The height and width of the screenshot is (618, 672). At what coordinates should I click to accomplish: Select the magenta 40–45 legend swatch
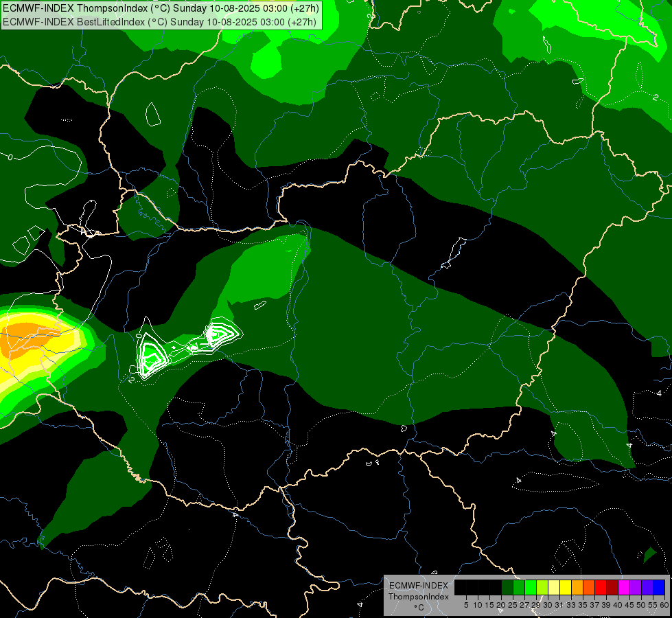point(623,587)
